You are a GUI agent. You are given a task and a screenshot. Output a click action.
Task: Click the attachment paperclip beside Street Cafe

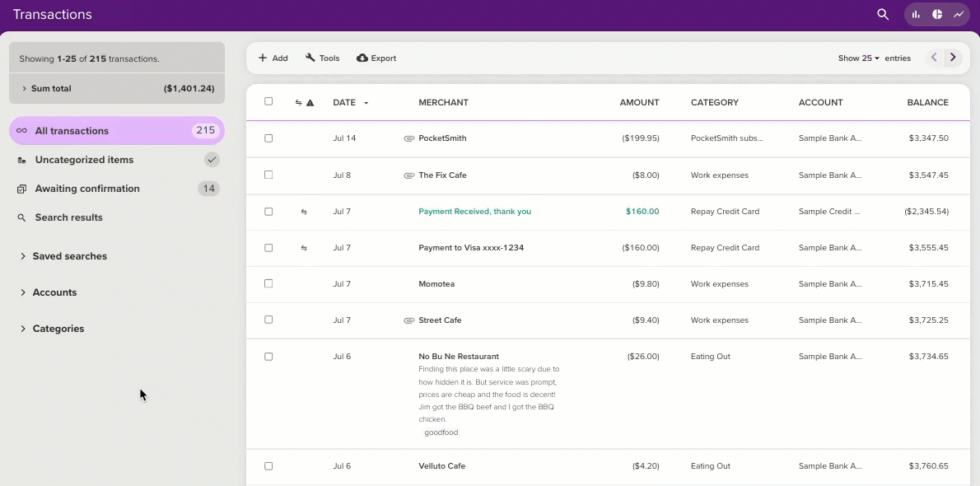[x=409, y=320]
